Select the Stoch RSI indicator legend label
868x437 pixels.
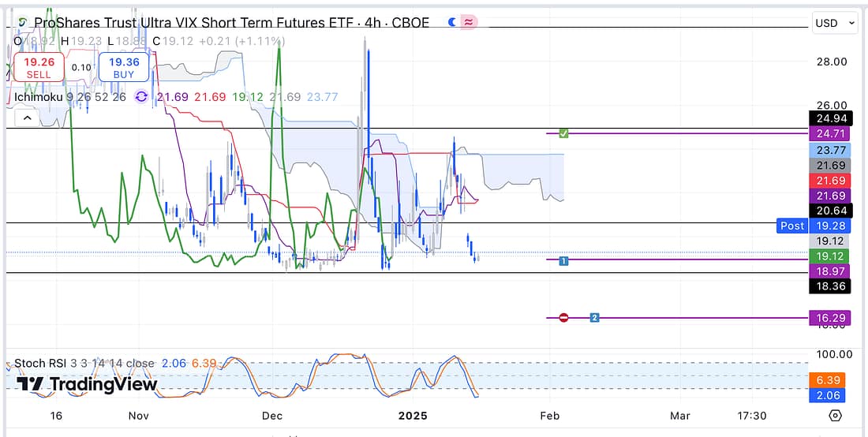tap(40, 364)
